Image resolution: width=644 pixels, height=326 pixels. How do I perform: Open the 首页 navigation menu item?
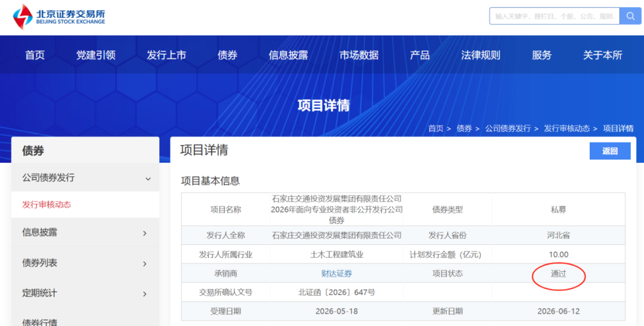click(x=35, y=55)
